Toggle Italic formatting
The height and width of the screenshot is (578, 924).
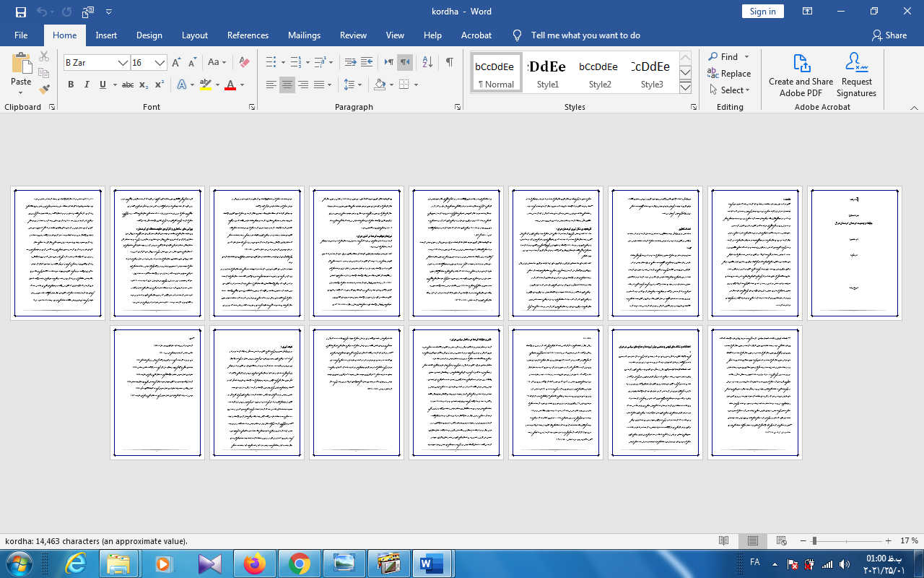pyautogui.click(x=87, y=85)
